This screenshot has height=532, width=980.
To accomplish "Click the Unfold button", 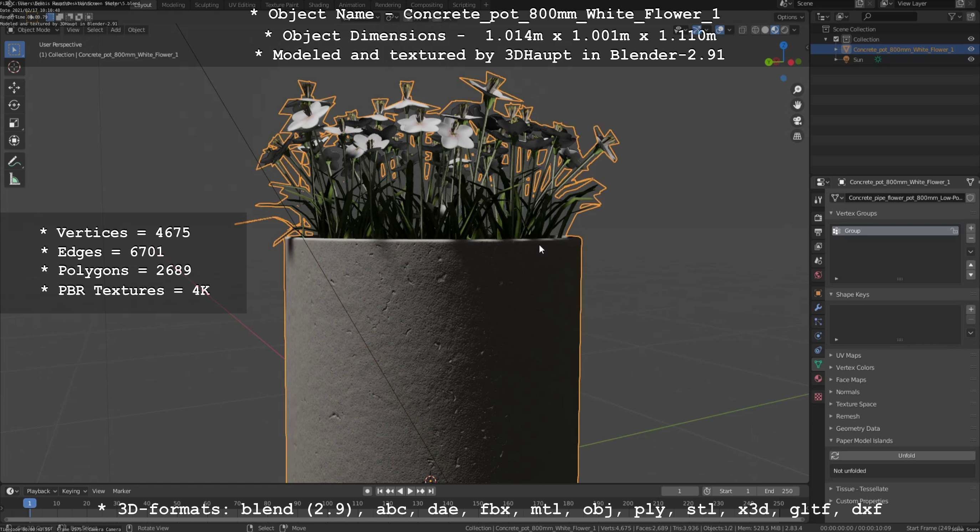I will (902, 456).
